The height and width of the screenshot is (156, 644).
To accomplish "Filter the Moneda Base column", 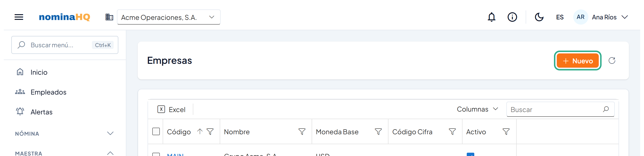I will pos(378,132).
